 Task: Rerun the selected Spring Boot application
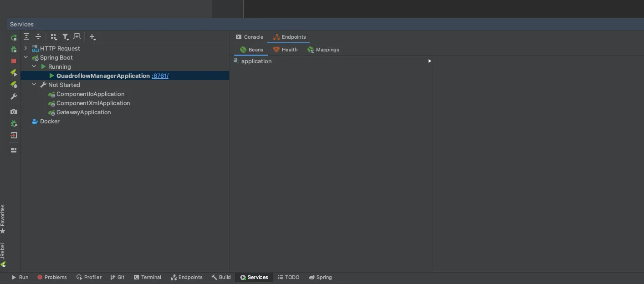click(13, 37)
